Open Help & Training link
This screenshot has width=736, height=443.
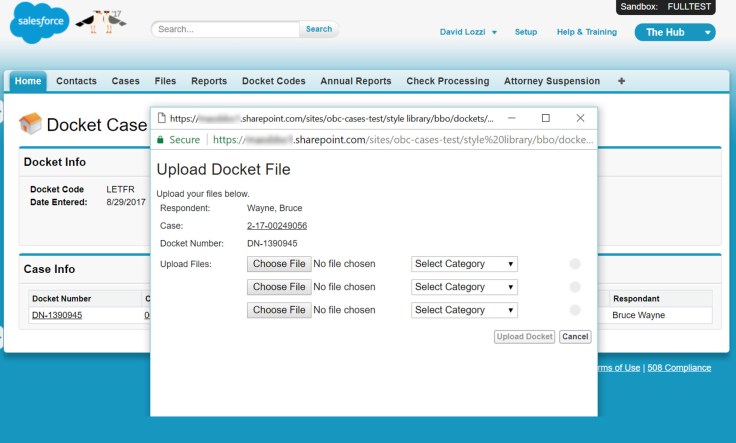click(x=587, y=32)
